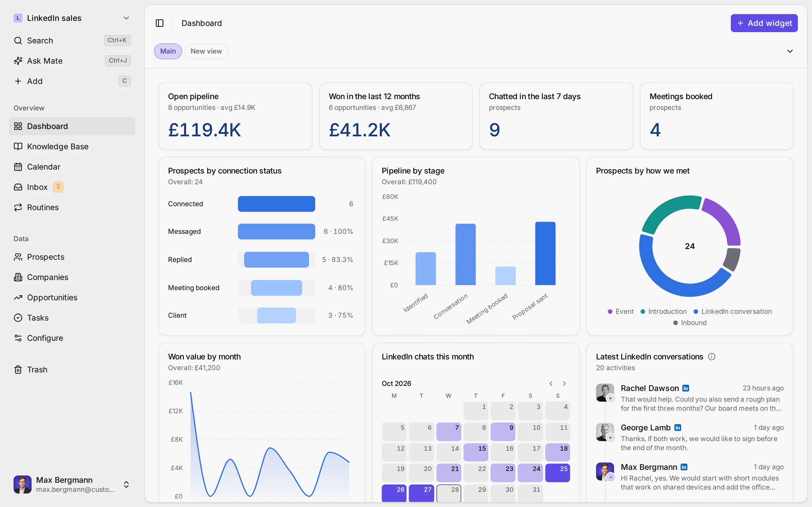Toggle LinkedIn conversation legend entry
812x507 pixels.
tap(732, 312)
